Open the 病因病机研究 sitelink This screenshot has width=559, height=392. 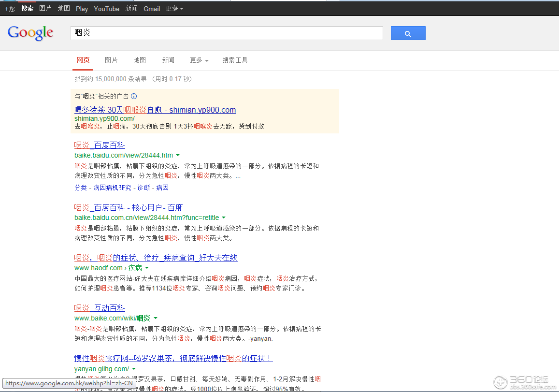point(112,188)
